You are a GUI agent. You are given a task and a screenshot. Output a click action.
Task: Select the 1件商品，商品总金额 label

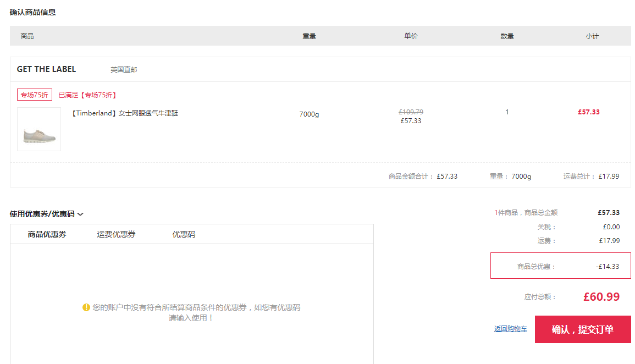526,213
